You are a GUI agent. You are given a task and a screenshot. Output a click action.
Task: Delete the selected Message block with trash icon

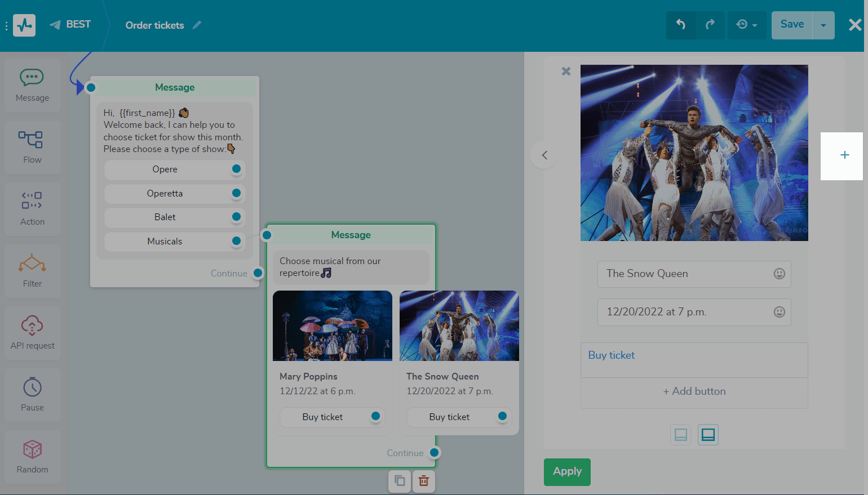tap(424, 481)
